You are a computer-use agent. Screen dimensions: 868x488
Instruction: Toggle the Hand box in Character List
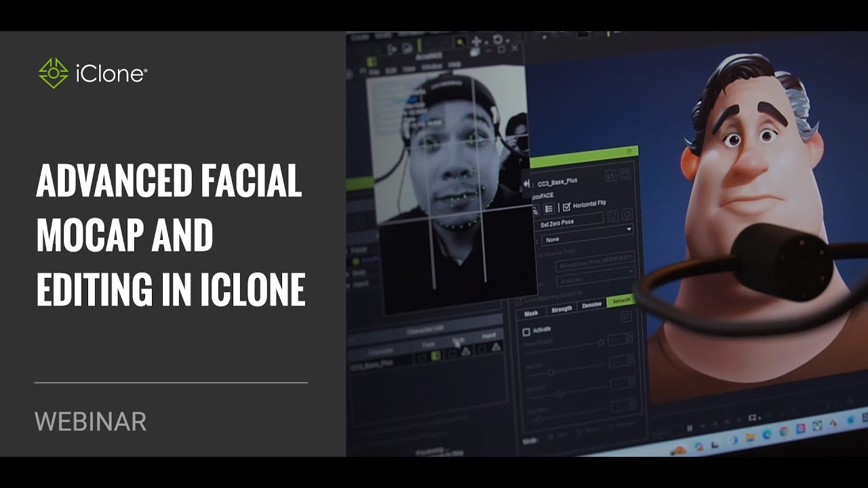tap(483, 349)
